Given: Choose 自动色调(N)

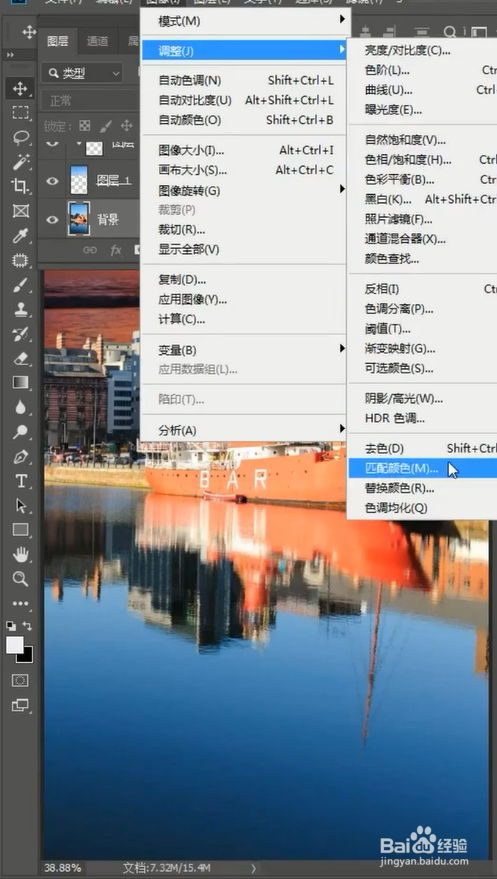Looking at the screenshot, I should point(245,80).
